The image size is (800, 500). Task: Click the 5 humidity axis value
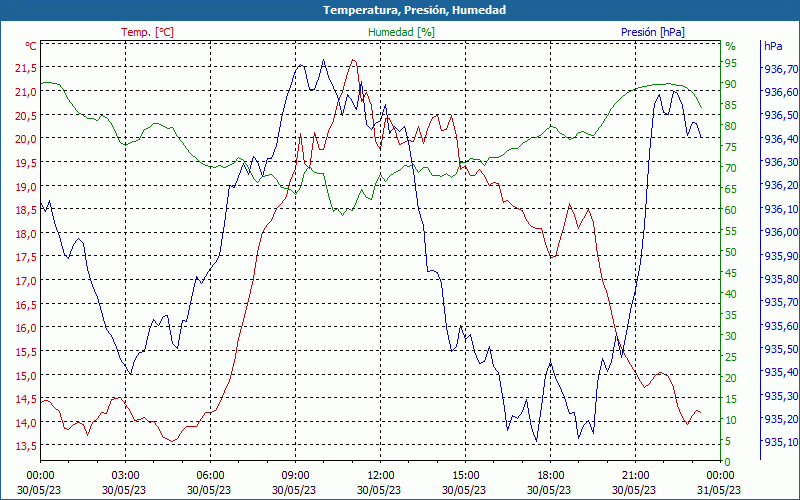tap(728, 441)
